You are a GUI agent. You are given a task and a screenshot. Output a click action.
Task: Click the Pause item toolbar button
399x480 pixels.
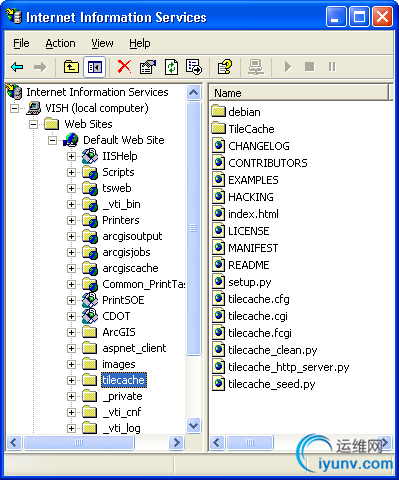point(332,67)
